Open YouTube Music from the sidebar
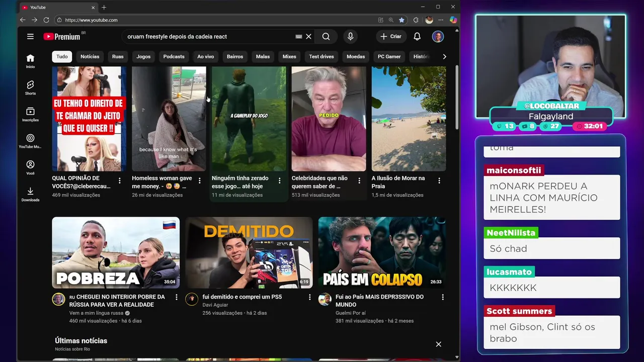 click(x=30, y=141)
